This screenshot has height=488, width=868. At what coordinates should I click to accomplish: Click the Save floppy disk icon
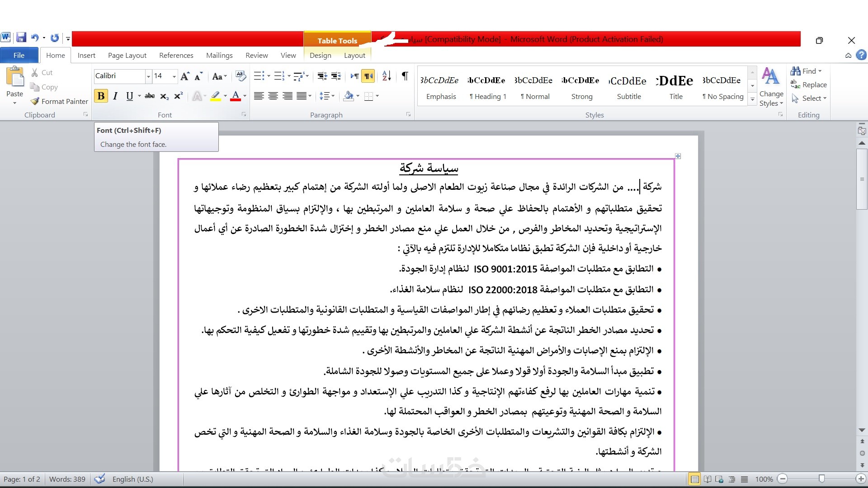[21, 38]
